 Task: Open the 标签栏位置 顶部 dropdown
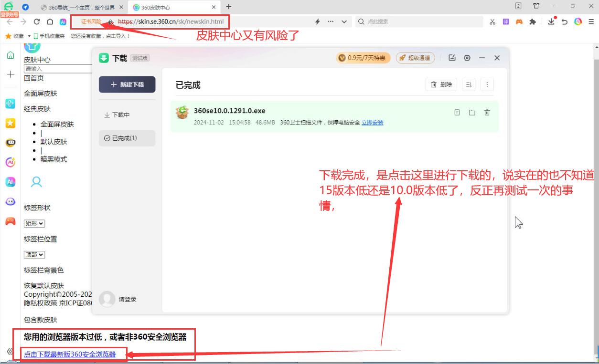tap(34, 255)
